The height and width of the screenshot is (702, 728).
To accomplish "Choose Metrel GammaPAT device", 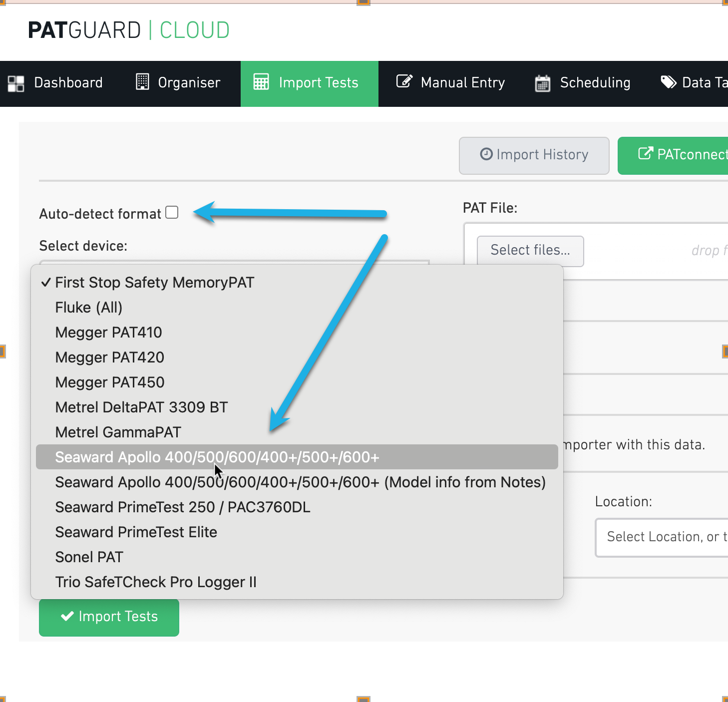I will 297,432.
